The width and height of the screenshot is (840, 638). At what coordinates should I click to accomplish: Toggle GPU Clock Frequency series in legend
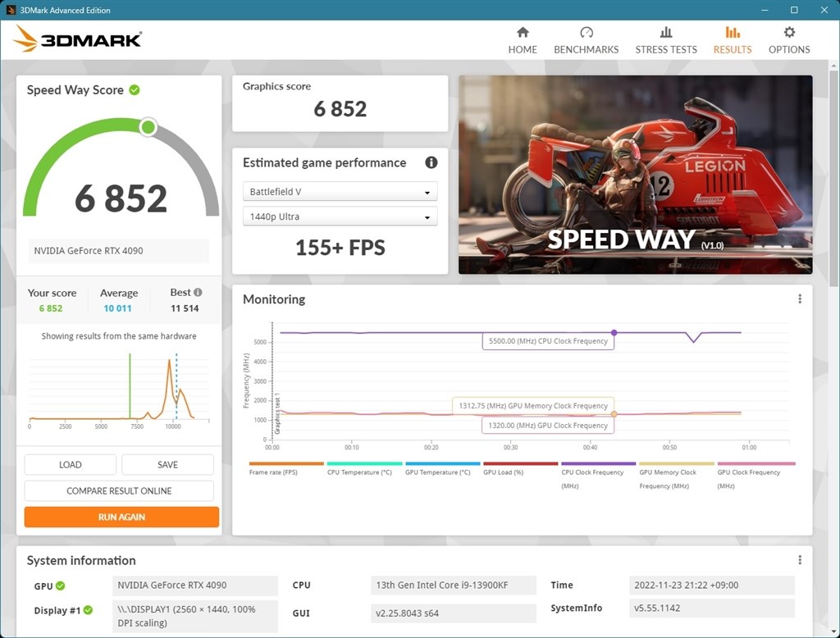click(756, 475)
